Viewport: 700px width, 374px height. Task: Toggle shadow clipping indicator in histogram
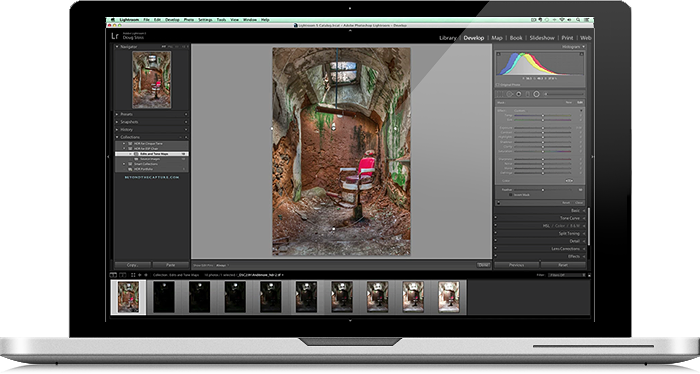click(499, 54)
